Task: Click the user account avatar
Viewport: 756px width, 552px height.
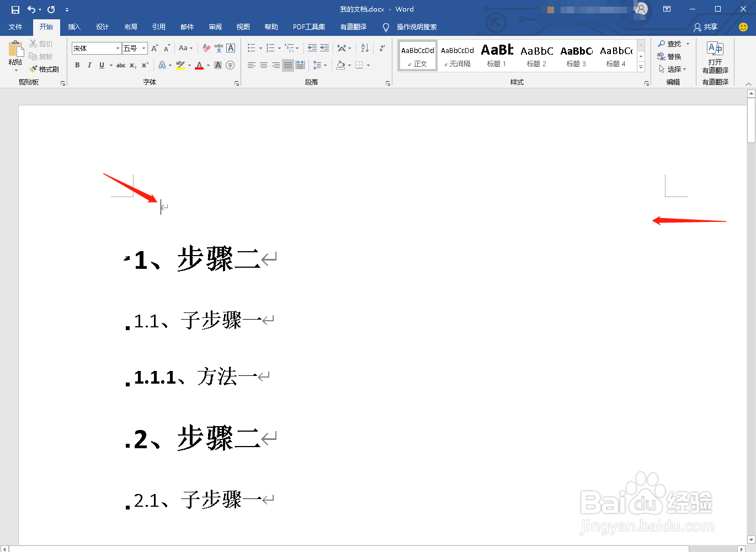Action: pos(641,9)
